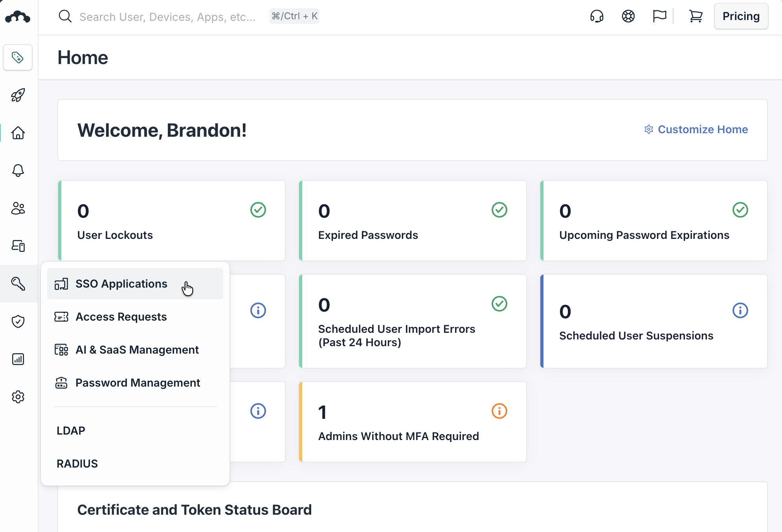Click the Pricing button
The image size is (782, 532).
tap(741, 17)
